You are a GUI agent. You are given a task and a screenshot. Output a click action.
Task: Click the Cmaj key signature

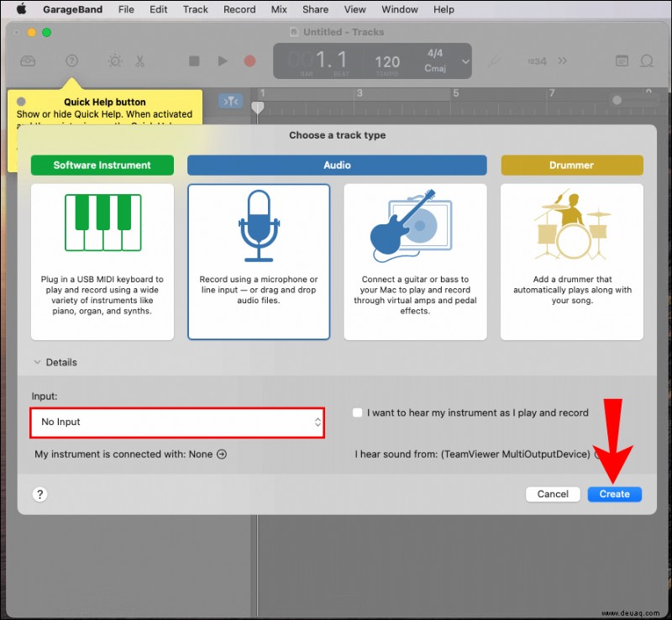click(435, 68)
